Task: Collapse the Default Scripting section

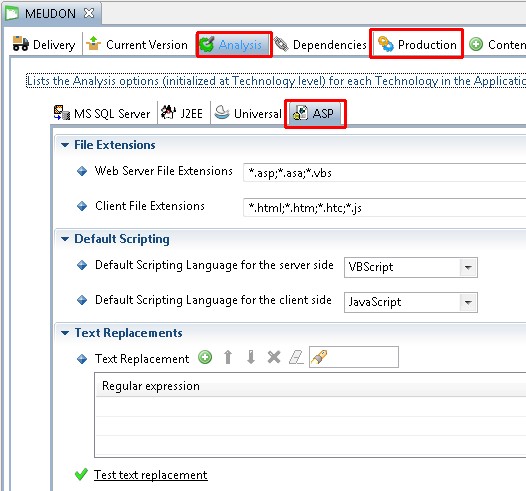Action: point(65,239)
